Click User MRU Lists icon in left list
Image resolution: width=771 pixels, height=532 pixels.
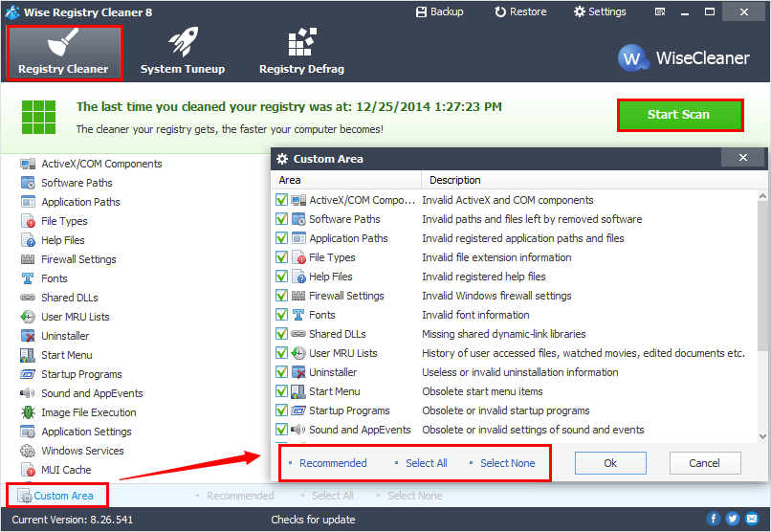click(x=28, y=317)
